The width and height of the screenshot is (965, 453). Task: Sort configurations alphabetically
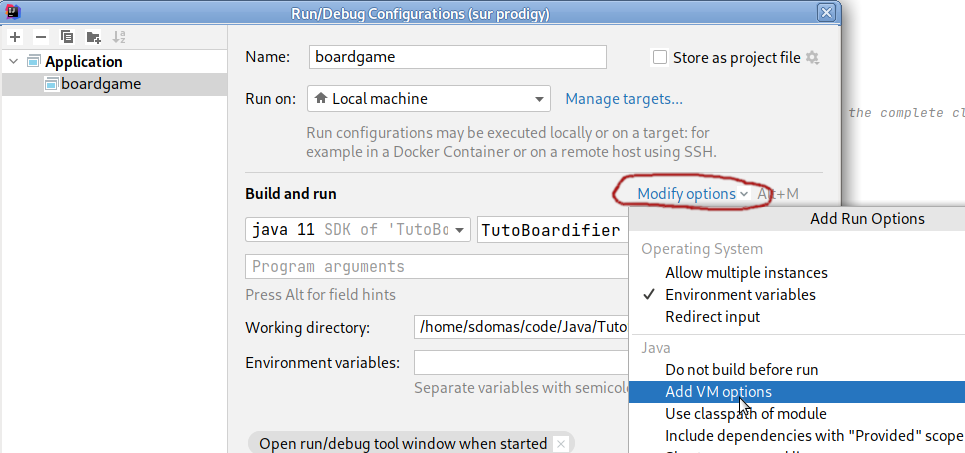pos(119,37)
